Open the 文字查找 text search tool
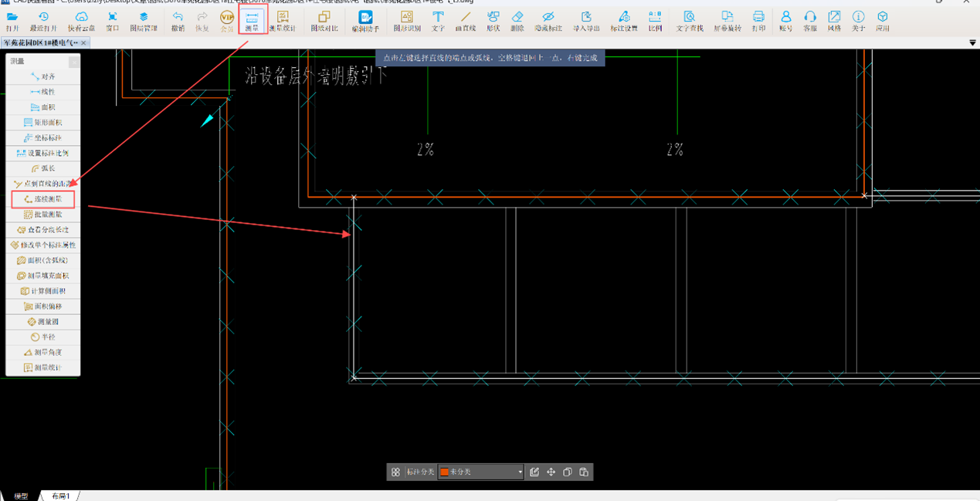Image resolution: width=980 pixels, height=501 pixels. [x=689, y=21]
